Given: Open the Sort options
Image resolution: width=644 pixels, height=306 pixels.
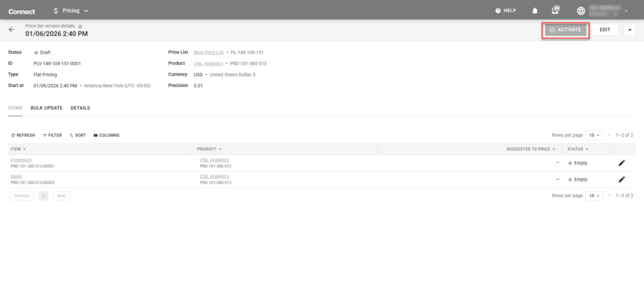Looking at the screenshot, I should pyautogui.click(x=78, y=135).
